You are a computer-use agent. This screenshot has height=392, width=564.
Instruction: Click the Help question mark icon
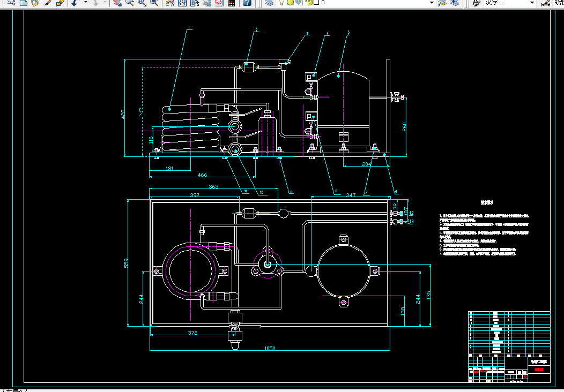point(247,3)
